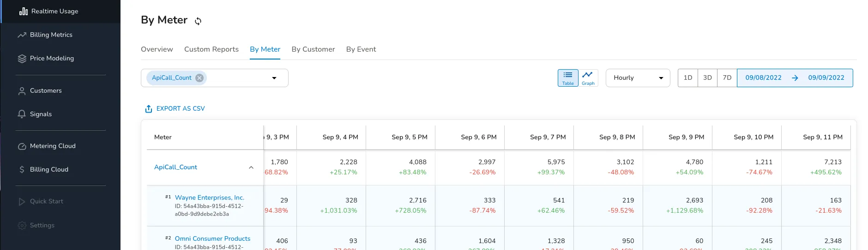
Task: Open Realtime Usage in sidebar
Action: coord(60,11)
